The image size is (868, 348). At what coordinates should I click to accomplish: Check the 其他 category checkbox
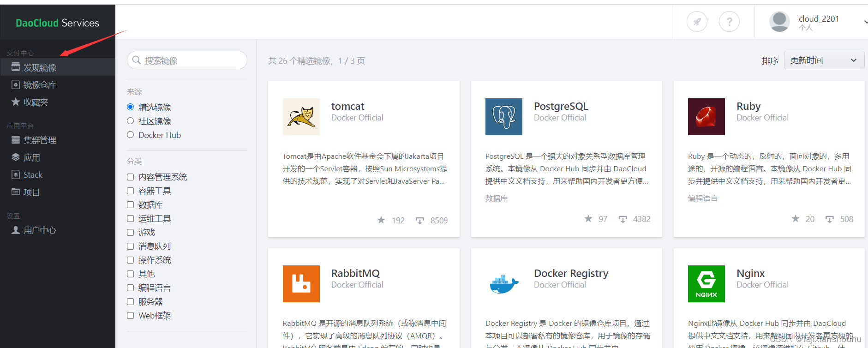(131, 274)
